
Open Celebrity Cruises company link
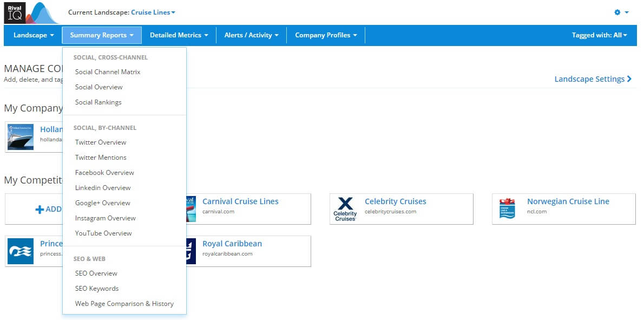[396, 201]
